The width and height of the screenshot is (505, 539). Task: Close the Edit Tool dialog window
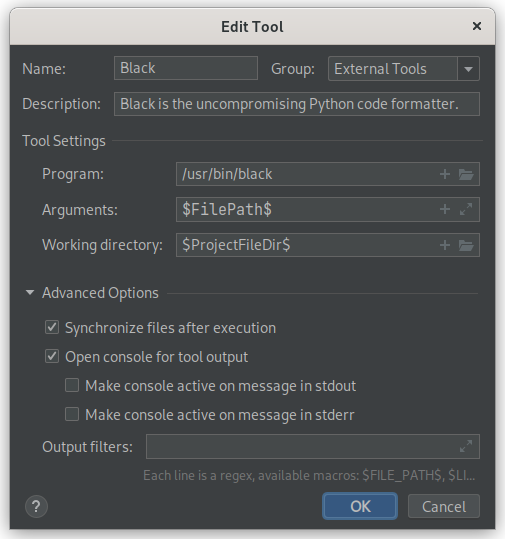[x=476, y=26]
